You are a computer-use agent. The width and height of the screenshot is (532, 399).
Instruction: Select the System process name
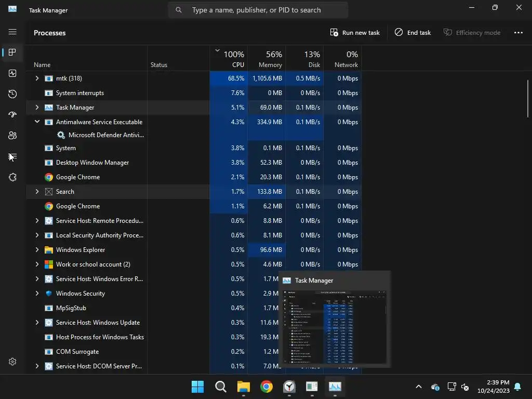pos(66,148)
